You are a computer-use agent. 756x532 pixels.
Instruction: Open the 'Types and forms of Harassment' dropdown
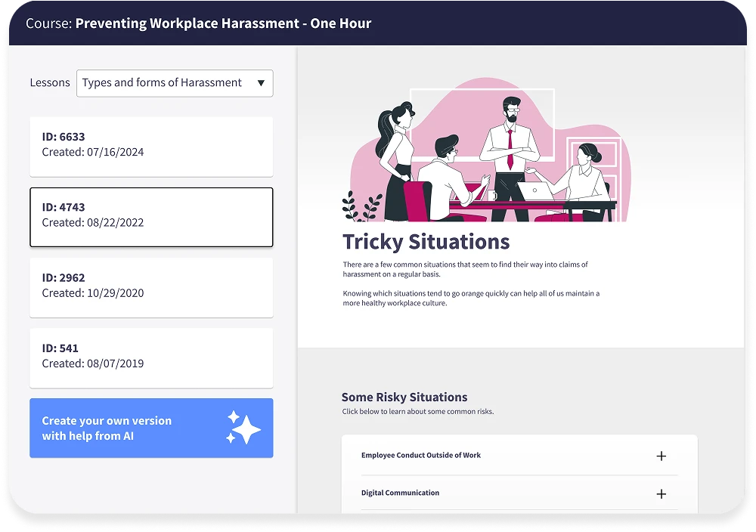coord(174,83)
